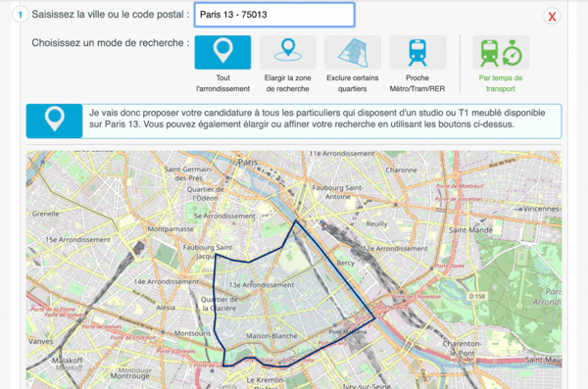Click the D 158 road badge on map

click(x=477, y=296)
